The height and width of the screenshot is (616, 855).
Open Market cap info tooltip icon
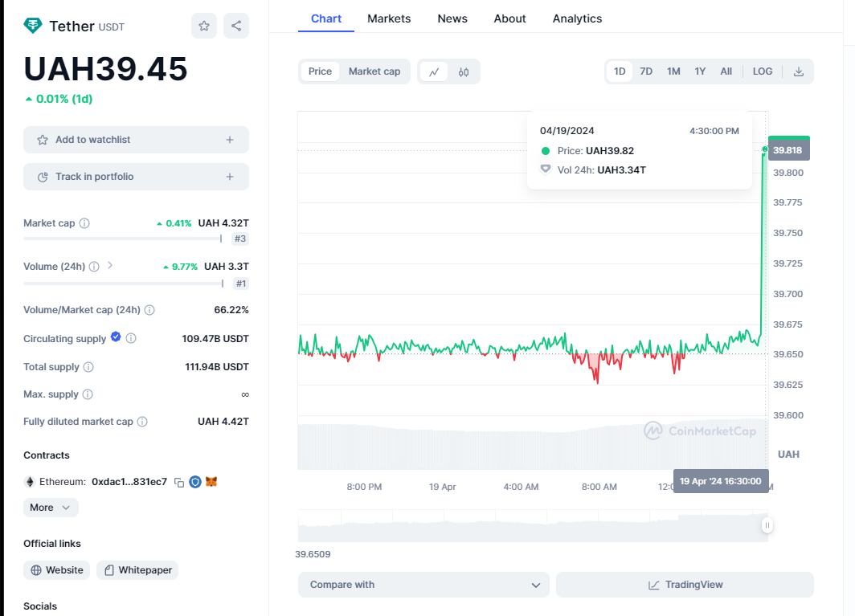coord(84,223)
